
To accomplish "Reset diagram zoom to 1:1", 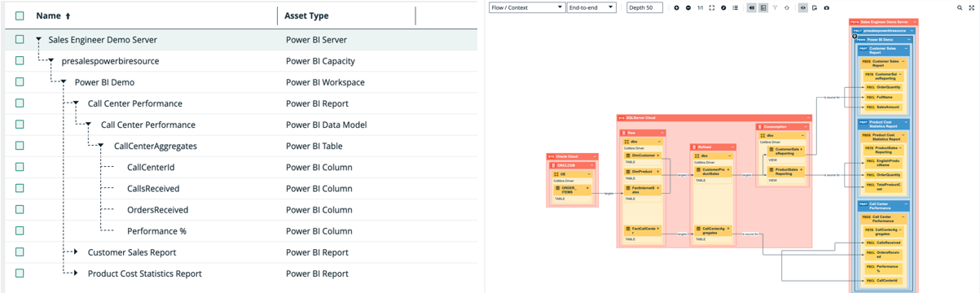I will point(700,7).
